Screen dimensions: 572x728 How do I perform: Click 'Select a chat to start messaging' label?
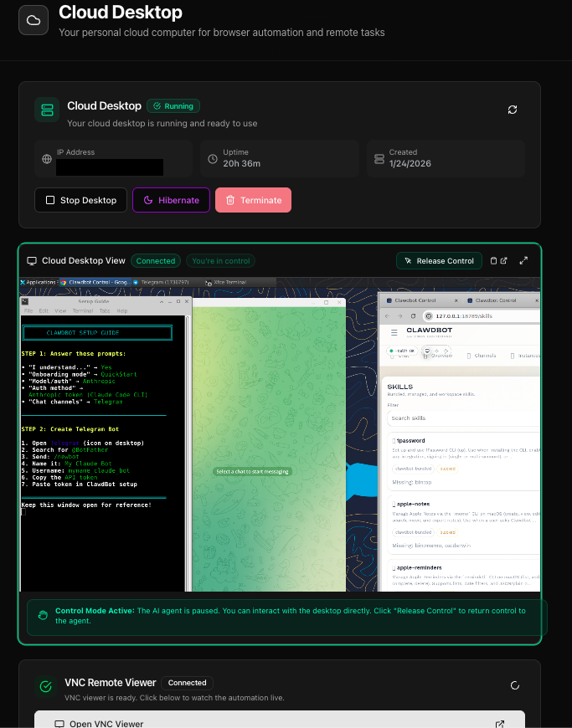pyautogui.click(x=252, y=471)
